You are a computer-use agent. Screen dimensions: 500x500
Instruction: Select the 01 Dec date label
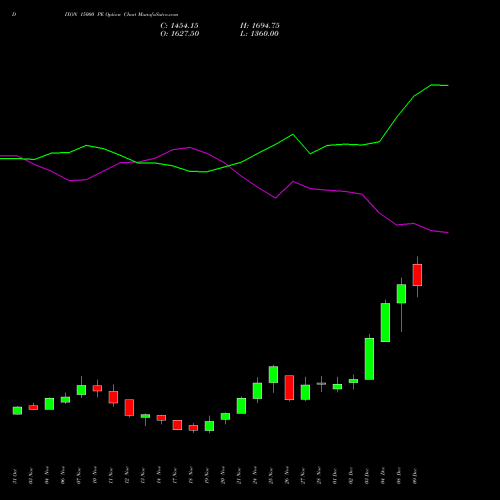click(x=335, y=476)
